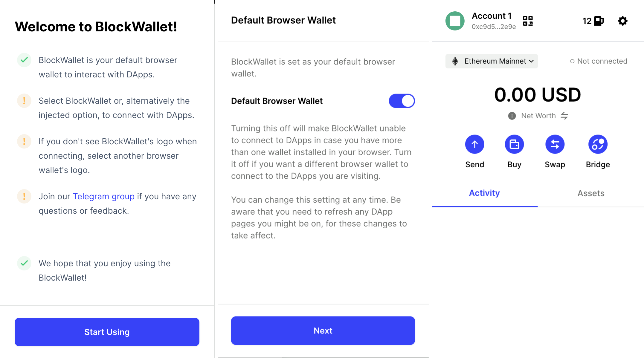Click the Send arrow icon

474,144
